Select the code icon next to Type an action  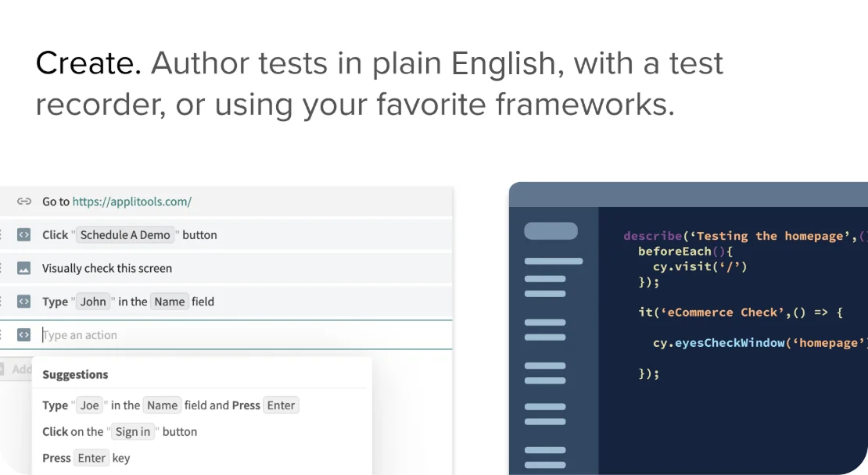pos(24,334)
